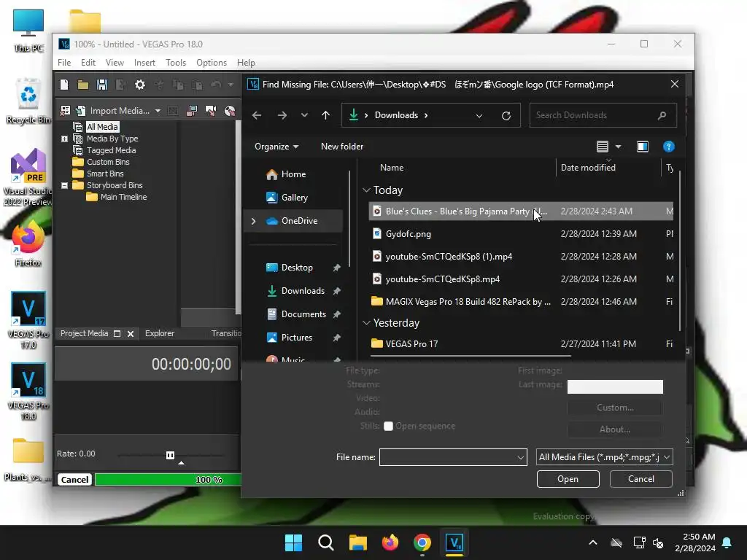Open the File name combo box dropdown
The height and width of the screenshot is (560, 747).
click(x=520, y=458)
